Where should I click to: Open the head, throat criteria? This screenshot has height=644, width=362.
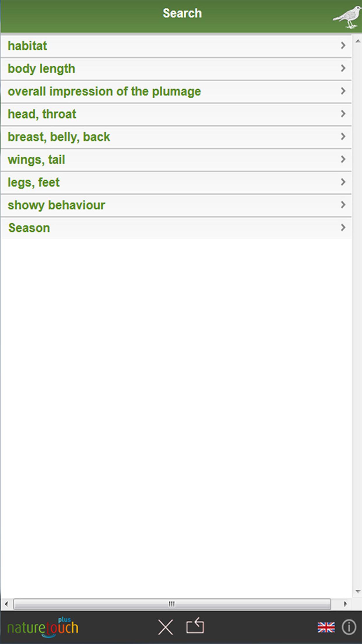tap(176, 114)
